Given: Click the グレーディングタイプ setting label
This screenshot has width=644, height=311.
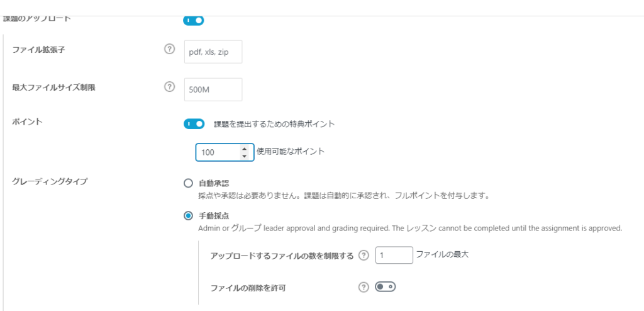Looking at the screenshot, I should coord(50,181).
